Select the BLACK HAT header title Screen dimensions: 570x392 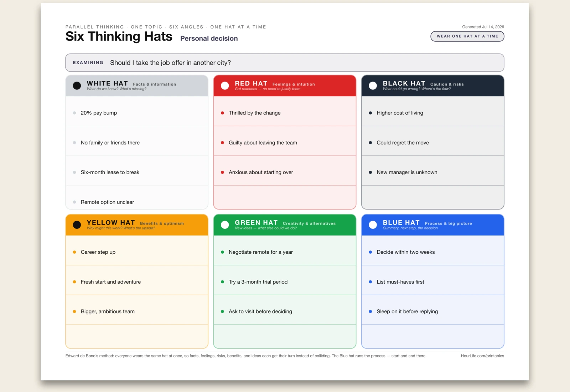coord(404,83)
